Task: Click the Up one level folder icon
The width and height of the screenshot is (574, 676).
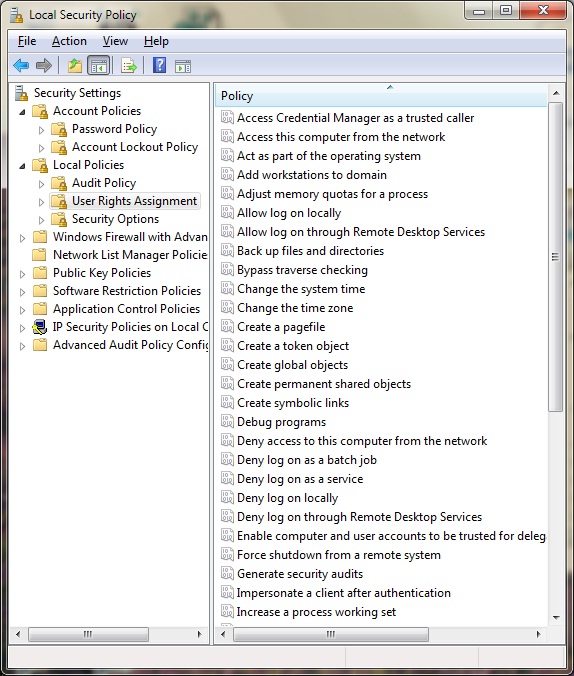Action: pyautogui.click(x=75, y=66)
